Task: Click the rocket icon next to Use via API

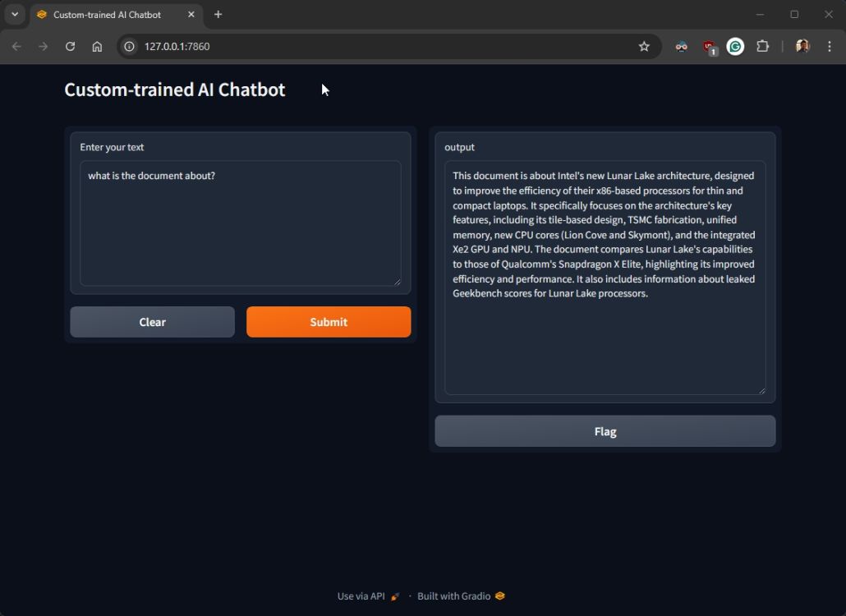Action: coord(395,596)
